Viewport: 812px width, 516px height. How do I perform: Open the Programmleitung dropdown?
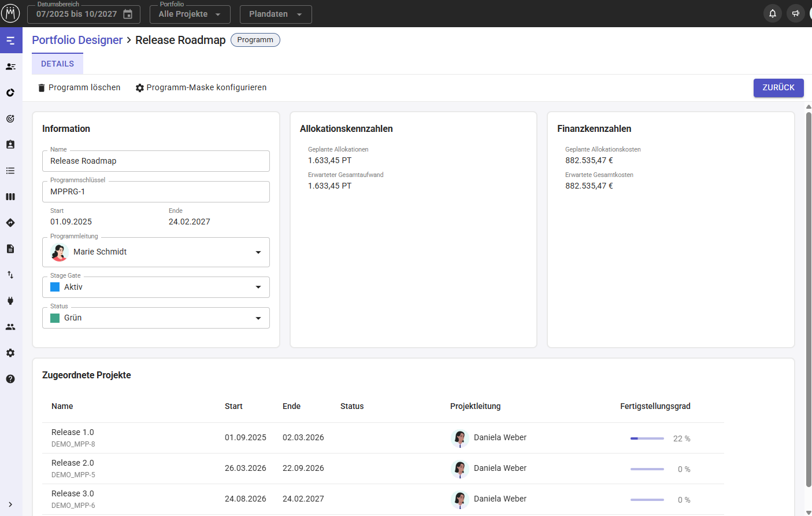tap(258, 252)
